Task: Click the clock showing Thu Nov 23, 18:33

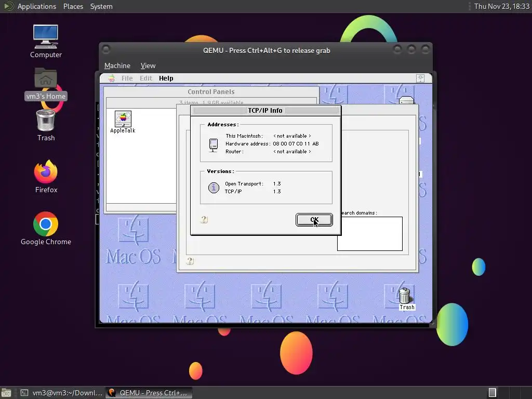Action: 501,6
